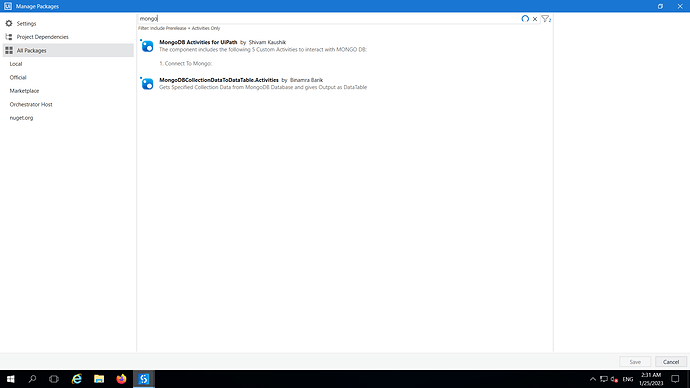Restore the Manage Packages window
This screenshot has height=388, width=690.
(x=660, y=6)
